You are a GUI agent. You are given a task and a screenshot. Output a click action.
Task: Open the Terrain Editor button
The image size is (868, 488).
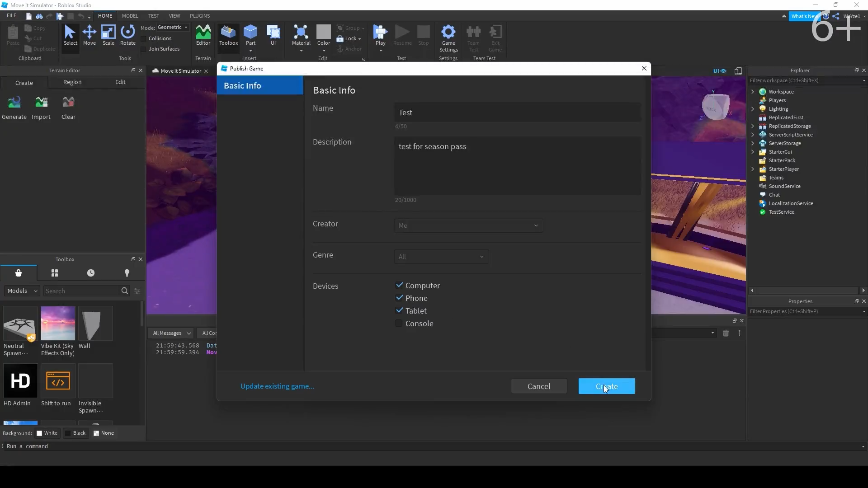click(x=203, y=36)
